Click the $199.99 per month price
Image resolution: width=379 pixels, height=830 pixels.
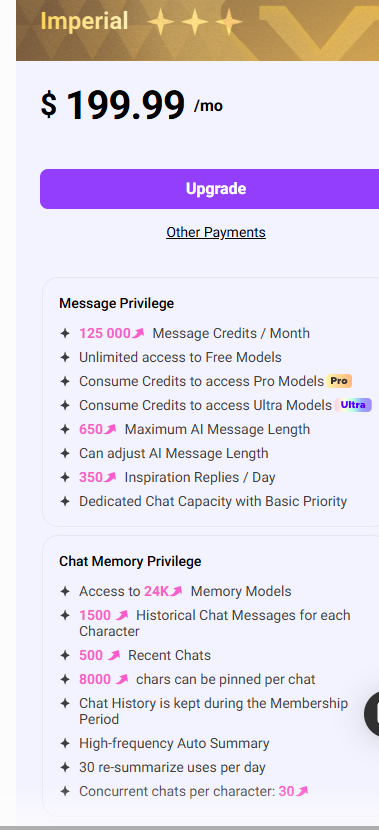(x=132, y=105)
